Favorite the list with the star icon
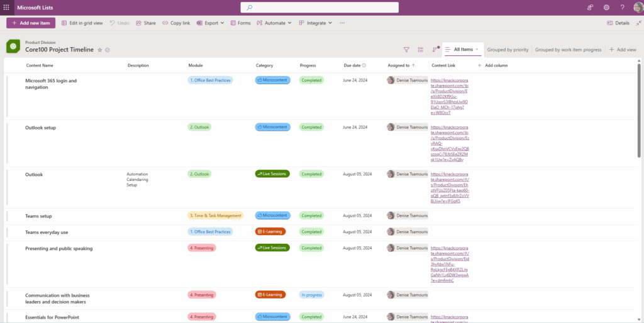The width and height of the screenshot is (644, 323). 99,50
